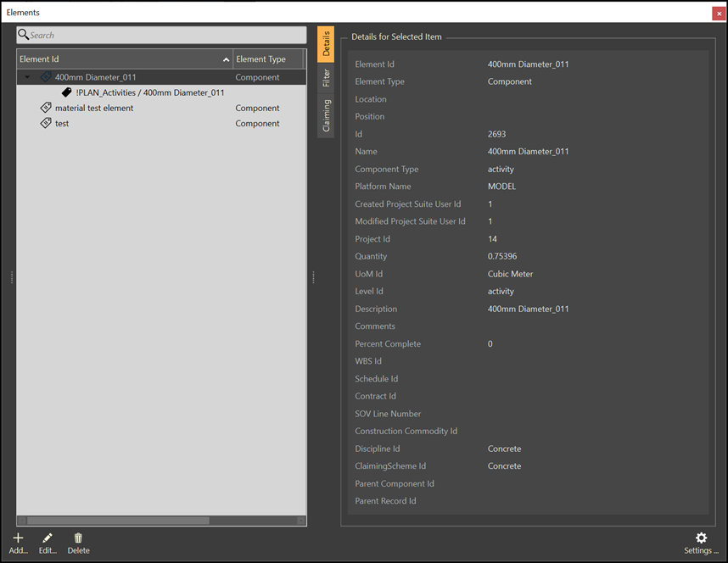The width and height of the screenshot is (728, 563).
Task: Open Settings via the gear icon
Action: coord(701,538)
